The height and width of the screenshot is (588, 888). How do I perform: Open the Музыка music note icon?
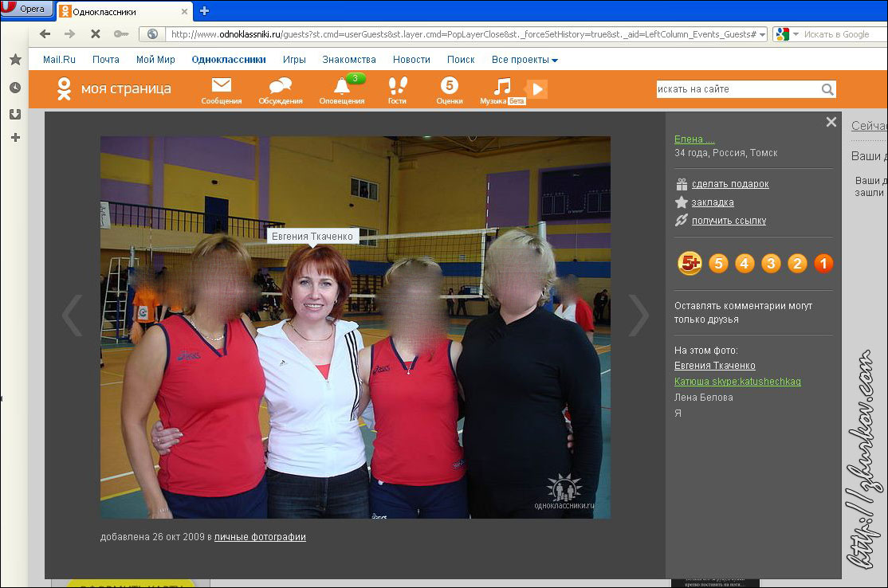[502, 86]
